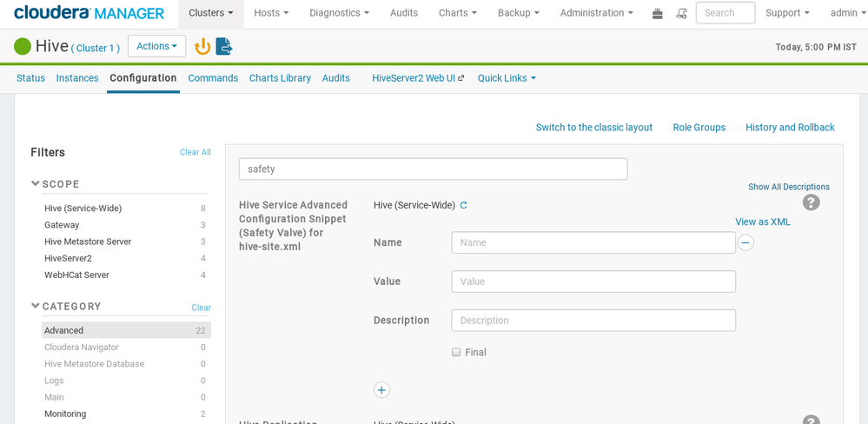868x424 pixels.
Task: Switch to the Instances tab
Action: (x=77, y=78)
